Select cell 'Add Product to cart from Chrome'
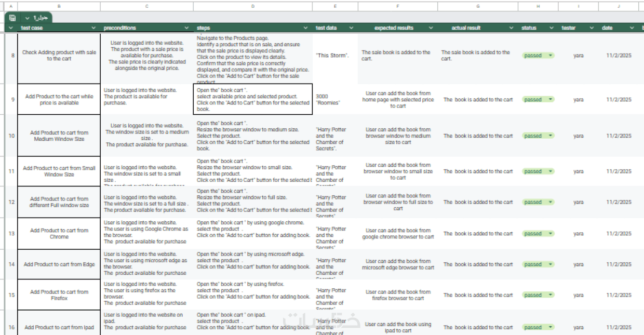 pyautogui.click(x=59, y=234)
